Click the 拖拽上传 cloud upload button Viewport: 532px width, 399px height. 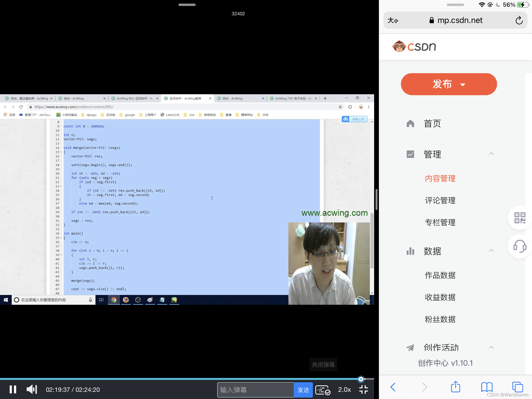355,119
